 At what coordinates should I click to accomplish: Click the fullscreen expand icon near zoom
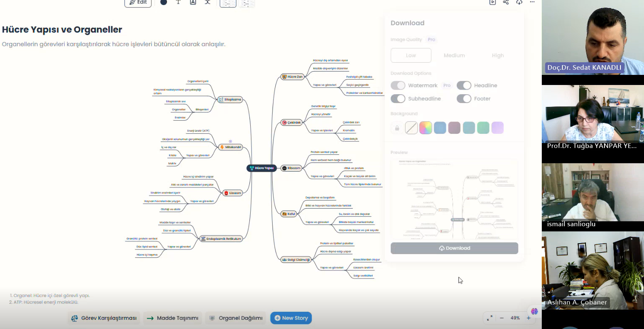pyautogui.click(x=490, y=318)
